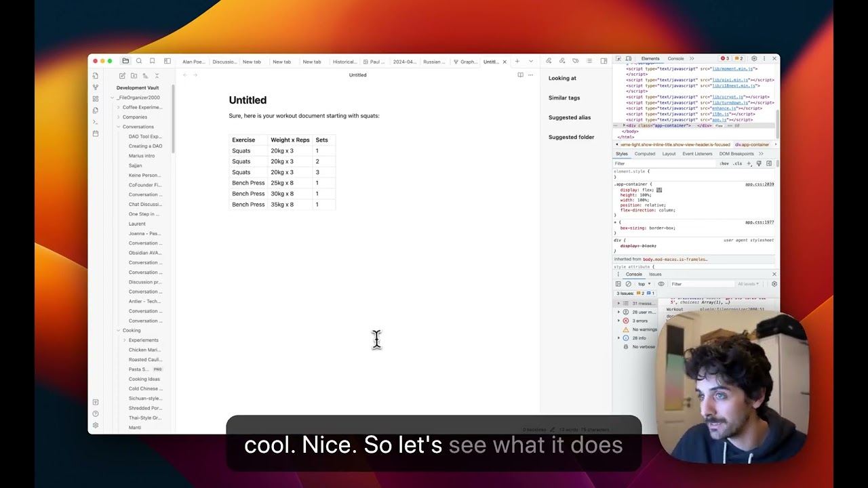
Task: Switch to DevTools Elements tab
Action: click(650, 59)
